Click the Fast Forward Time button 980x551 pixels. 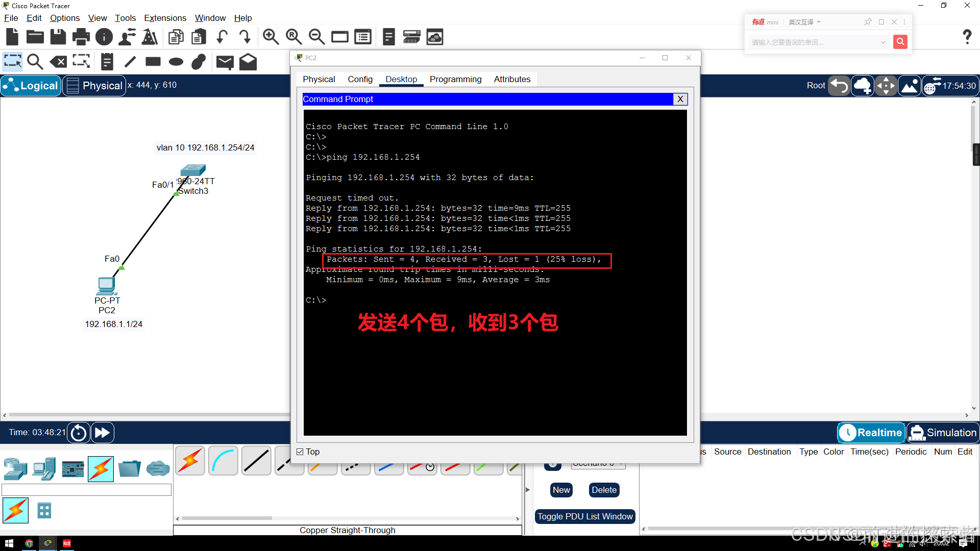102,433
